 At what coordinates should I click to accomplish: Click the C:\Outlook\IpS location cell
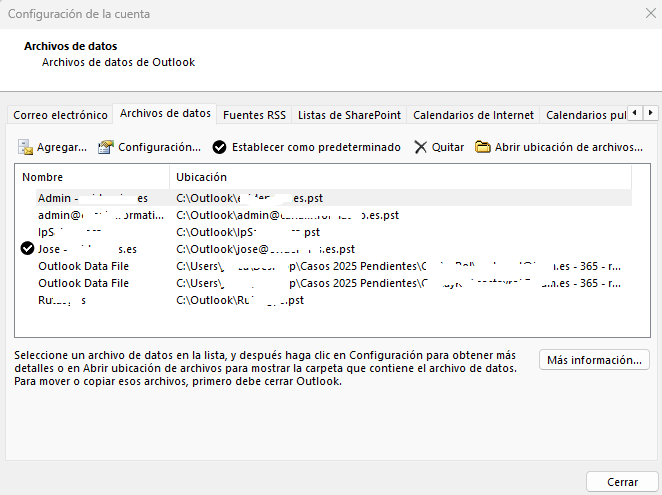click(248, 232)
